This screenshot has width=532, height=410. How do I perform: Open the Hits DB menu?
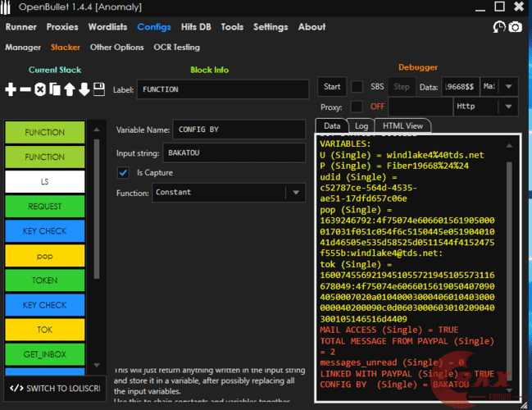(197, 27)
